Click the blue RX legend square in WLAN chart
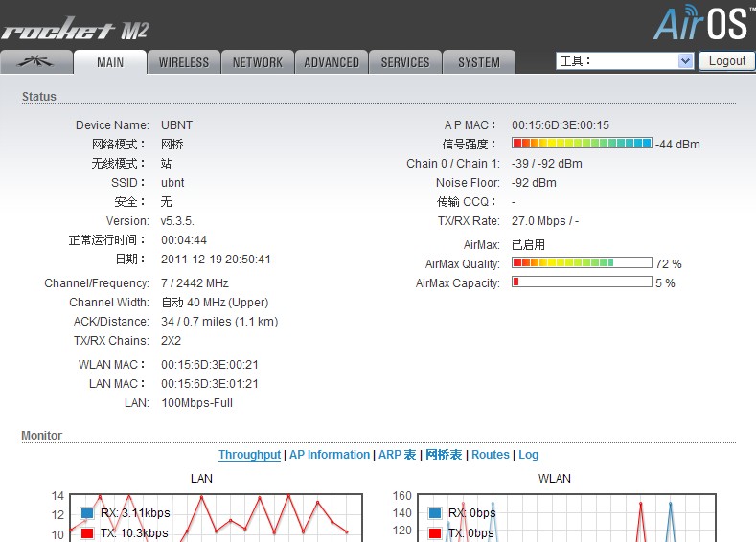756x542 pixels. click(x=435, y=513)
